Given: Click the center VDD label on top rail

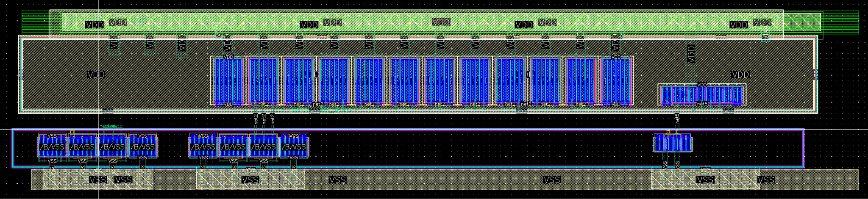Looking at the screenshot, I should (x=441, y=22).
